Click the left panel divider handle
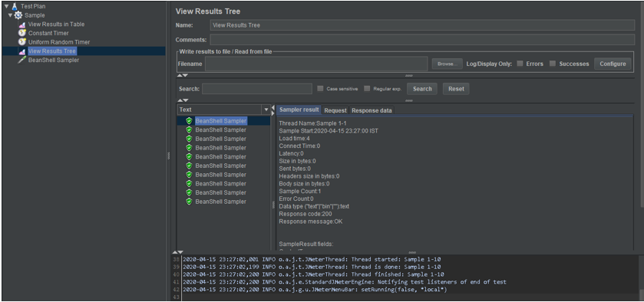The image size is (644, 302). [x=168, y=156]
